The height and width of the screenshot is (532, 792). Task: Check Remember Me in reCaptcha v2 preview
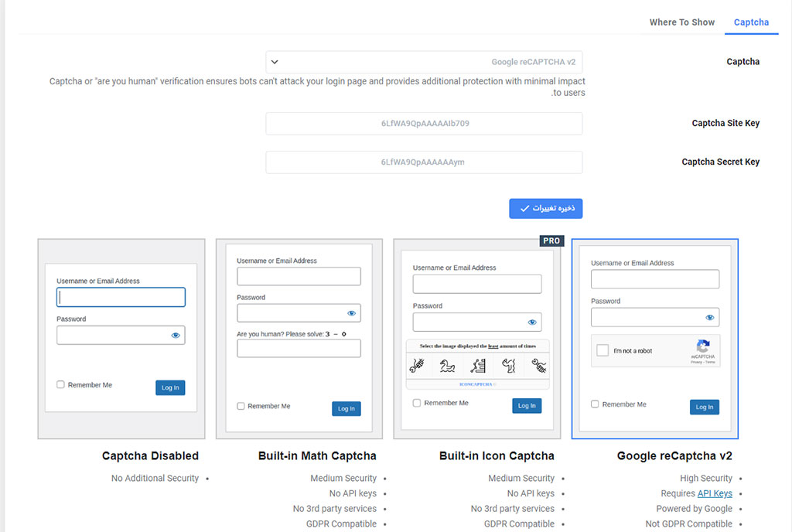[x=595, y=404]
